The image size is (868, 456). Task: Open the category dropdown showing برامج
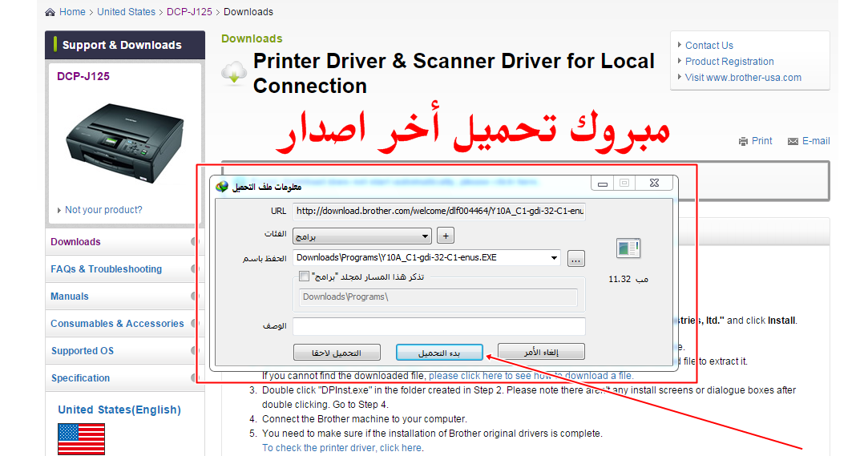362,236
